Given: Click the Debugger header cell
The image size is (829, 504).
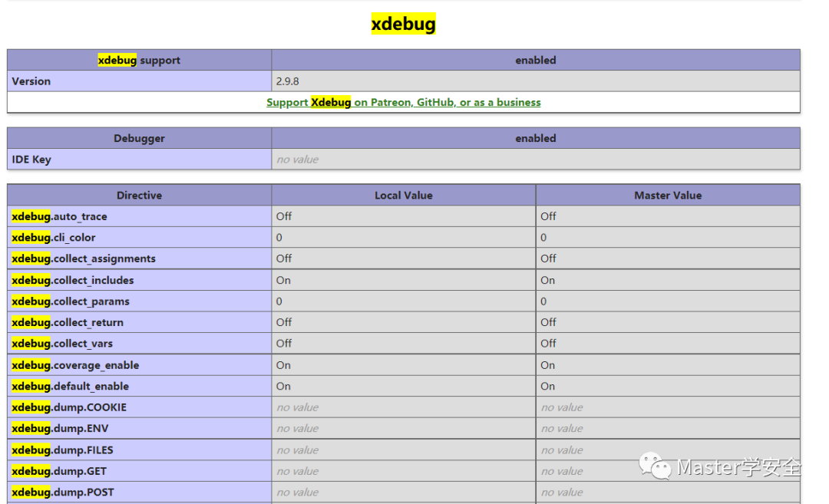Looking at the screenshot, I should pyautogui.click(x=139, y=138).
